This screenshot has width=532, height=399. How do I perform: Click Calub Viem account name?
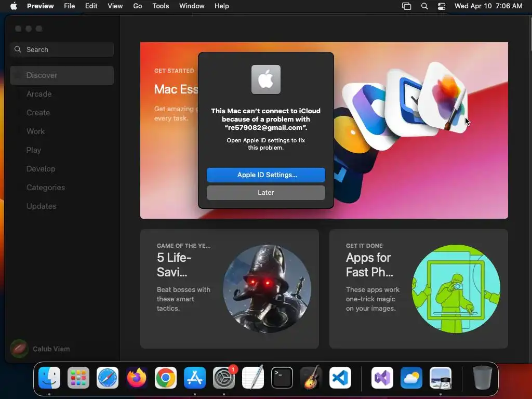[51, 349]
